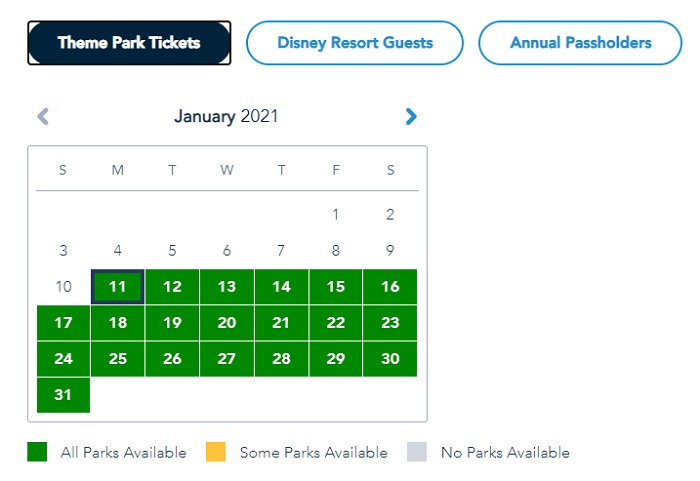The height and width of the screenshot is (481, 700).
Task: Click the January 2021 month heading
Action: tap(226, 117)
